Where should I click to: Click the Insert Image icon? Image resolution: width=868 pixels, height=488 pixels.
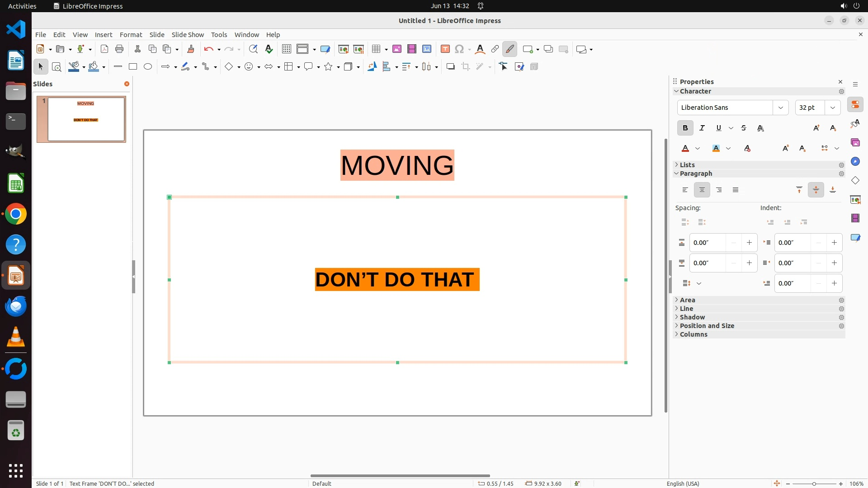[397, 49]
